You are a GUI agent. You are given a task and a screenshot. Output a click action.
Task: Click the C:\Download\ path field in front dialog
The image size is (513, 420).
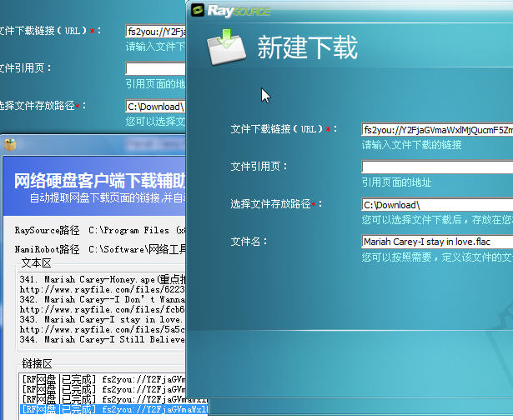437,205
